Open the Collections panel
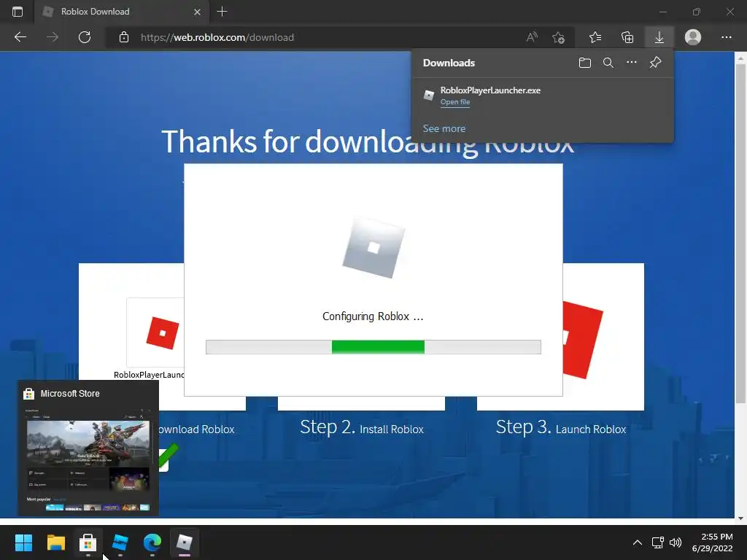 click(x=627, y=37)
